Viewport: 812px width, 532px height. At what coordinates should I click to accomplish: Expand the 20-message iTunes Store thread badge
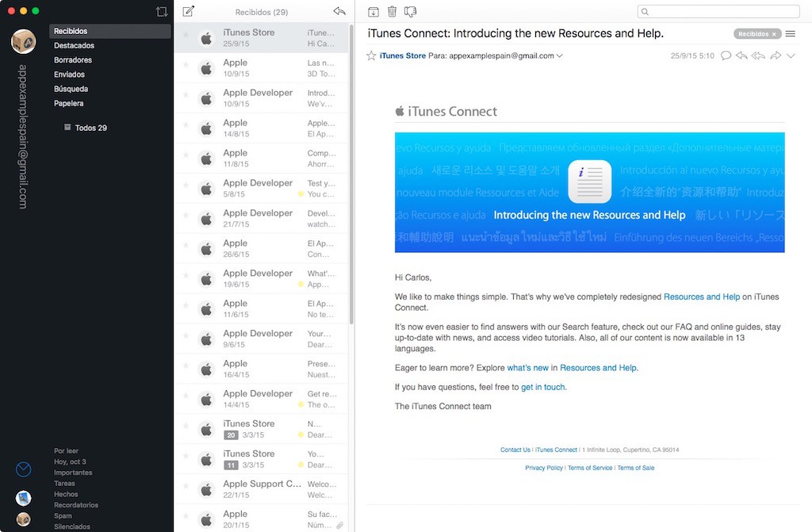point(231,435)
